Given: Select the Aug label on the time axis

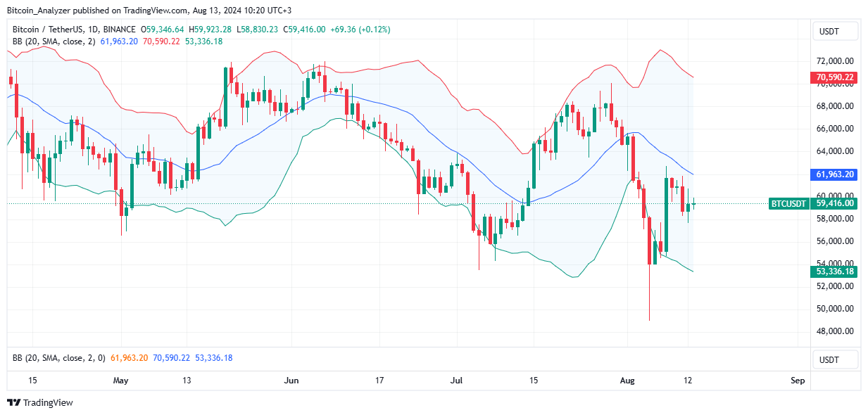Looking at the screenshot, I should coord(627,380).
